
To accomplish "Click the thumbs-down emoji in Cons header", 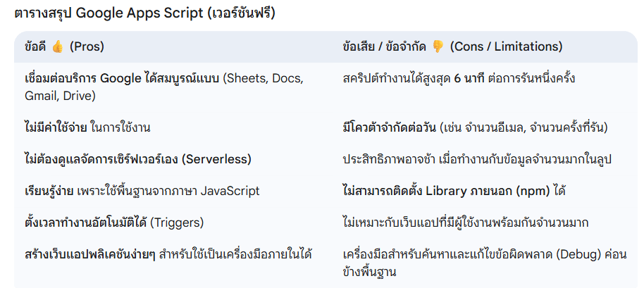I will [x=438, y=47].
